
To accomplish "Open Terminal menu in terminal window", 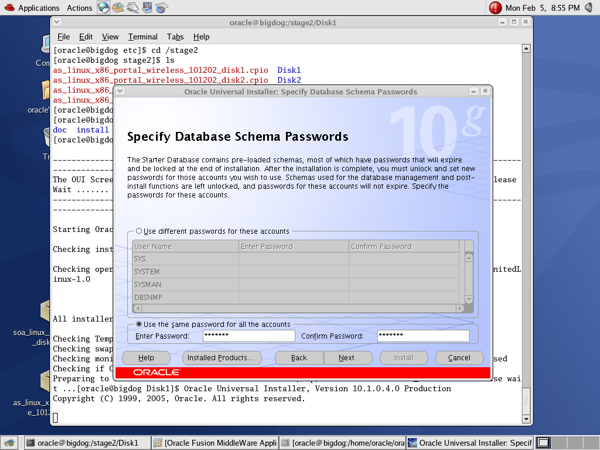I will click(143, 37).
